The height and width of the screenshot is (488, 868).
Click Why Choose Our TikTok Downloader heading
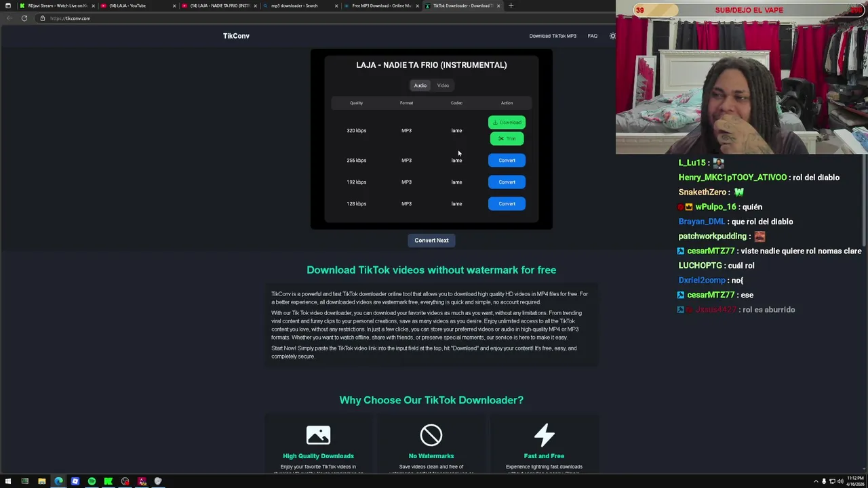click(431, 400)
